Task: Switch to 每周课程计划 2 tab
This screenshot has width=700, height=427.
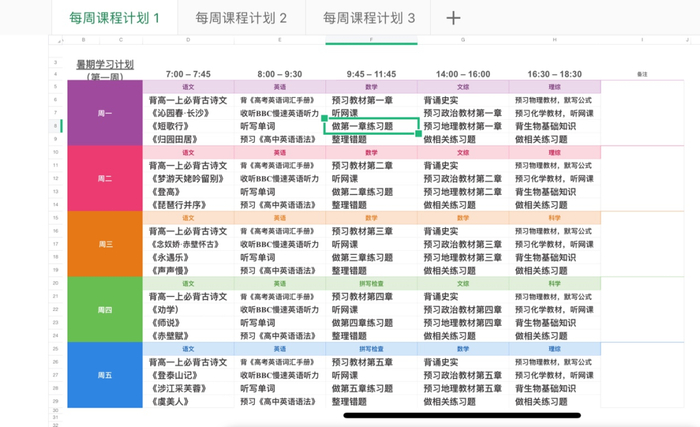Action: (x=241, y=18)
